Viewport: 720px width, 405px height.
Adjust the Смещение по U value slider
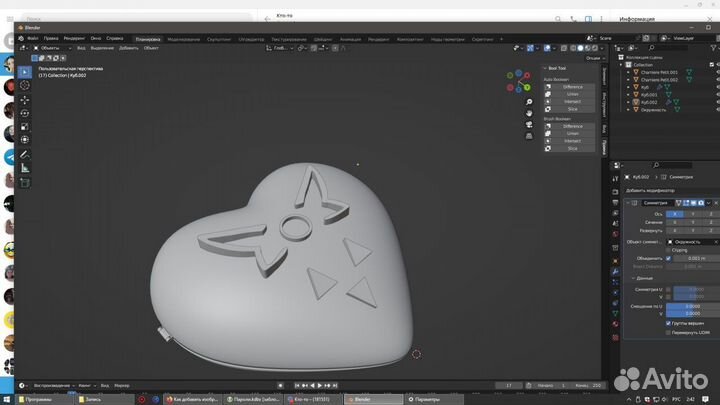pyautogui.click(x=693, y=306)
